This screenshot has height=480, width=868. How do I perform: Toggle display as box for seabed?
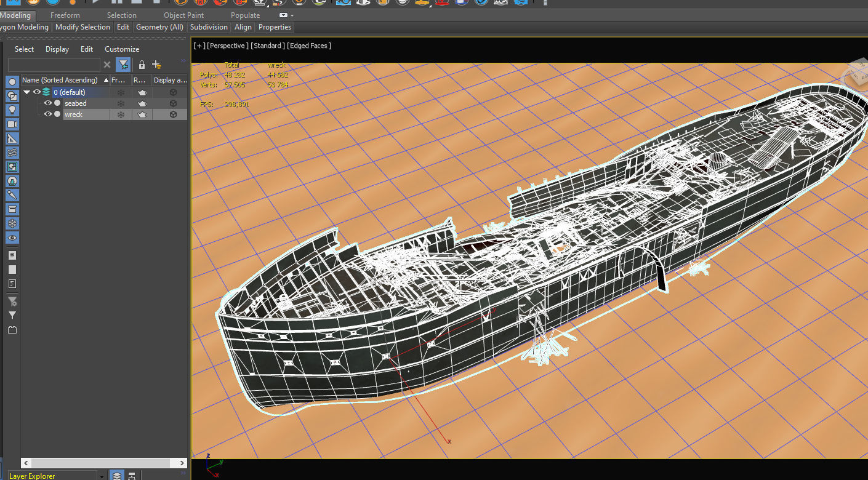pyautogui.click(x=174, y=103)
